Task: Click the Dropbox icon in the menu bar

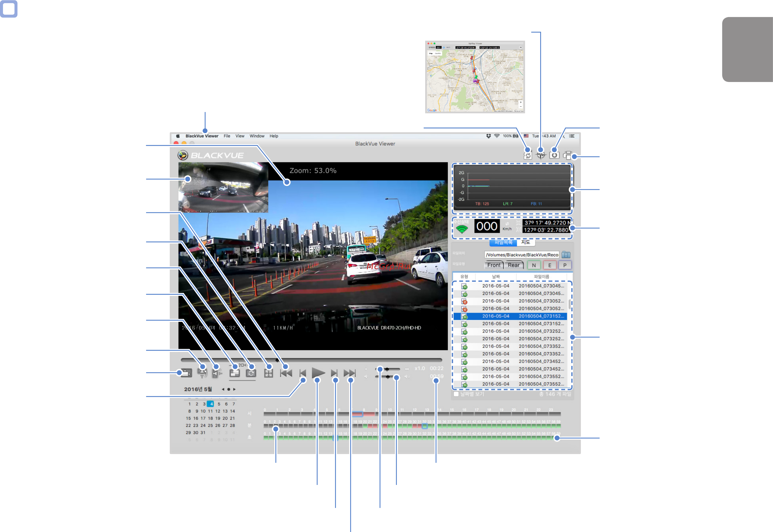Action: (x=488, y=136)
